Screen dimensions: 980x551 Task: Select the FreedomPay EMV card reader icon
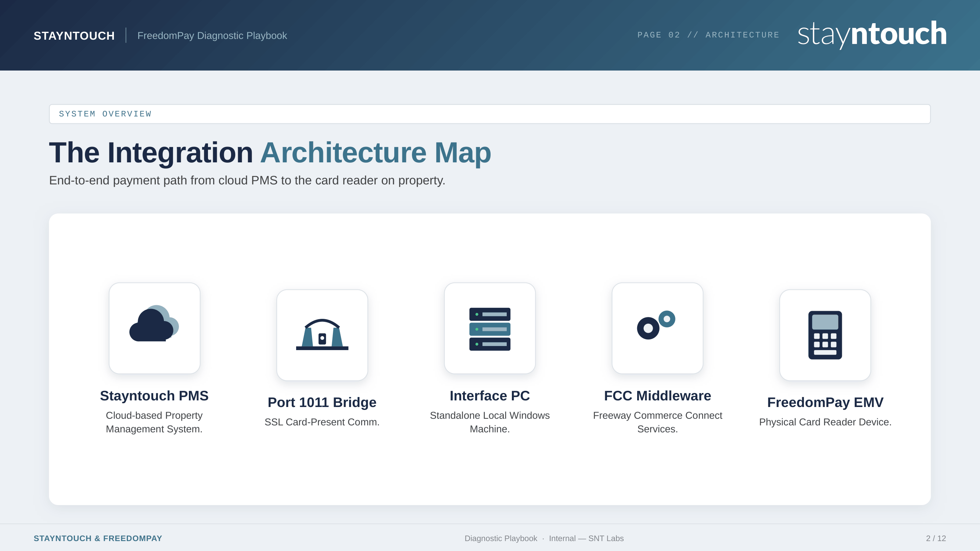pos(825,335)
